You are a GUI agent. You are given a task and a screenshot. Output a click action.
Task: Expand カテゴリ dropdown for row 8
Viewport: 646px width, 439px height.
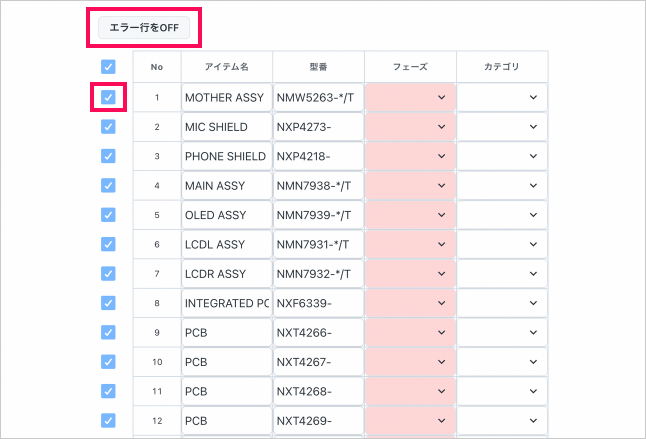[502, 303]
